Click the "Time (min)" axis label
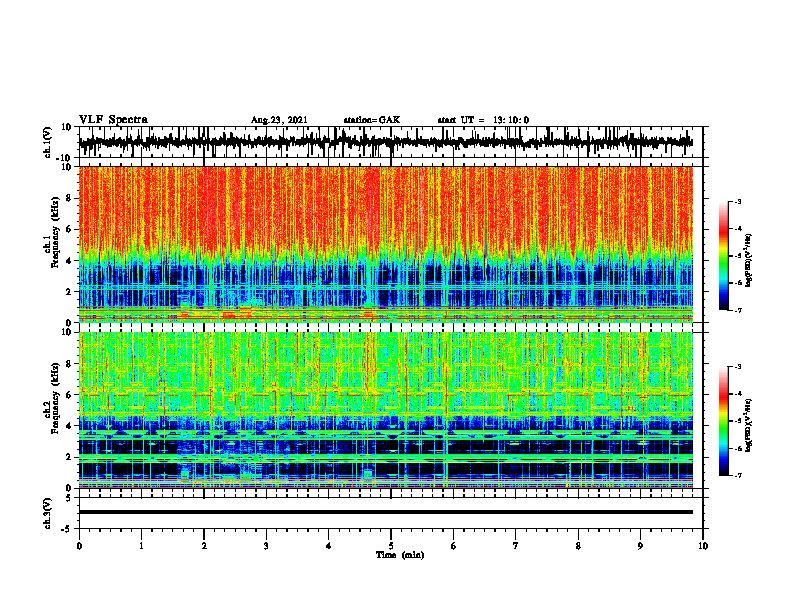 [400, 555]
